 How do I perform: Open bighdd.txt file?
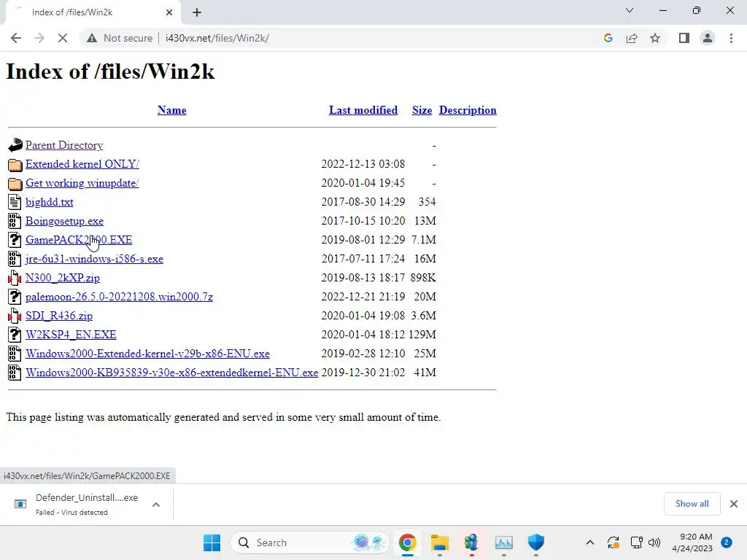50,202
